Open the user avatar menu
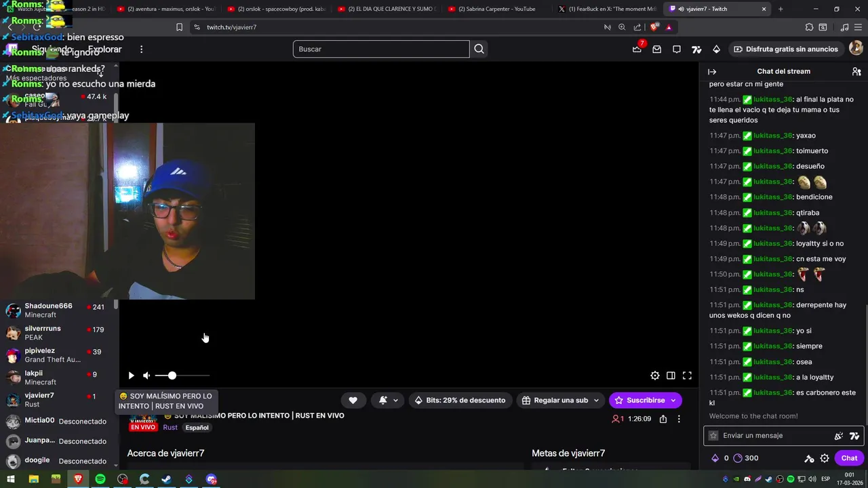 856,48
